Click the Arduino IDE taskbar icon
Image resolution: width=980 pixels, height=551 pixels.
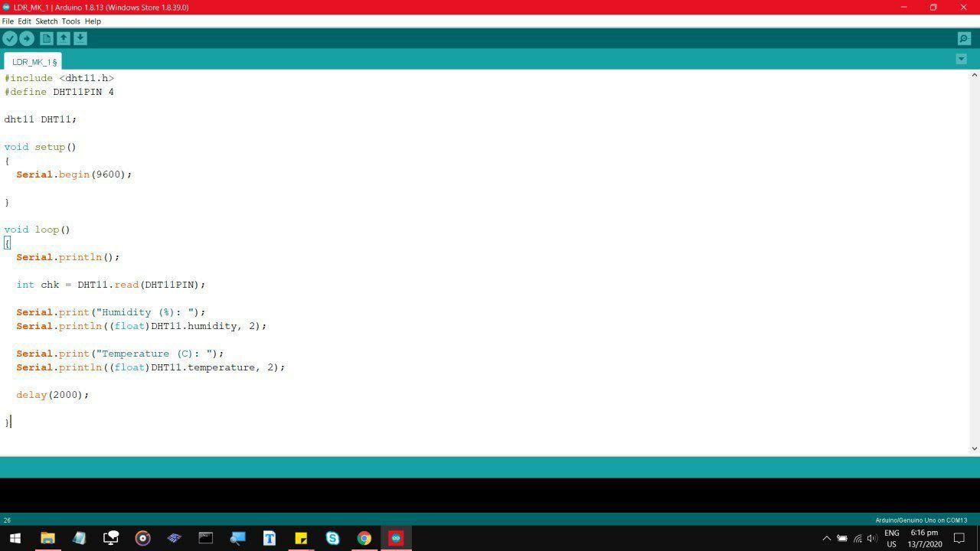pyautogui.click(x=396, y=539)
